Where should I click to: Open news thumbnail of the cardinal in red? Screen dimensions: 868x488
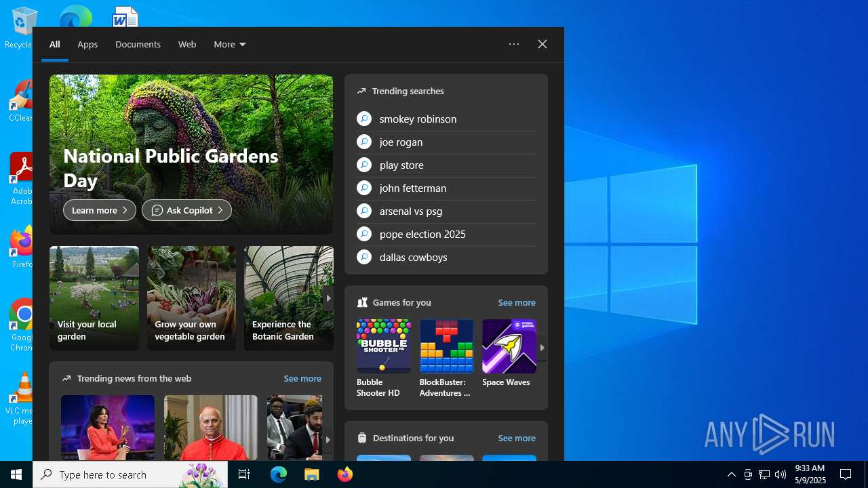point(211,428)
